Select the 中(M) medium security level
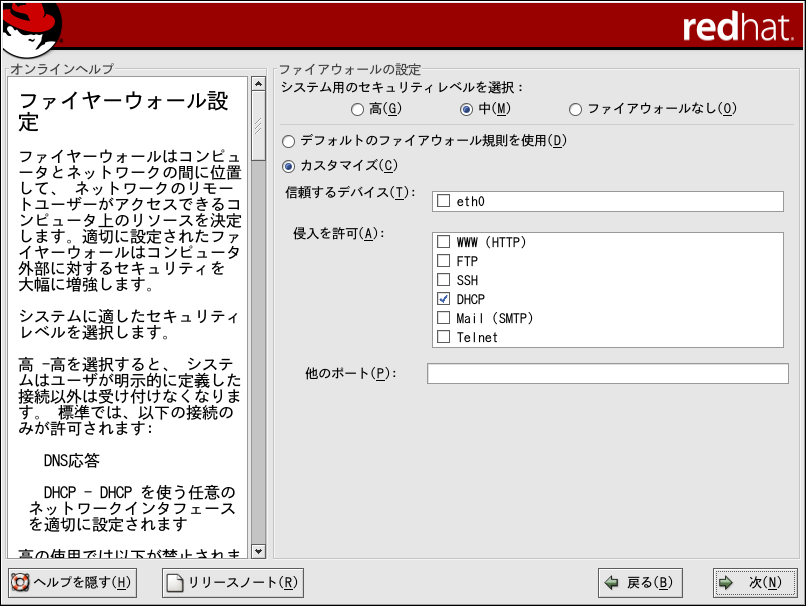Image resolution: width=806 pixels, height=606 pixels. (466, 109)
